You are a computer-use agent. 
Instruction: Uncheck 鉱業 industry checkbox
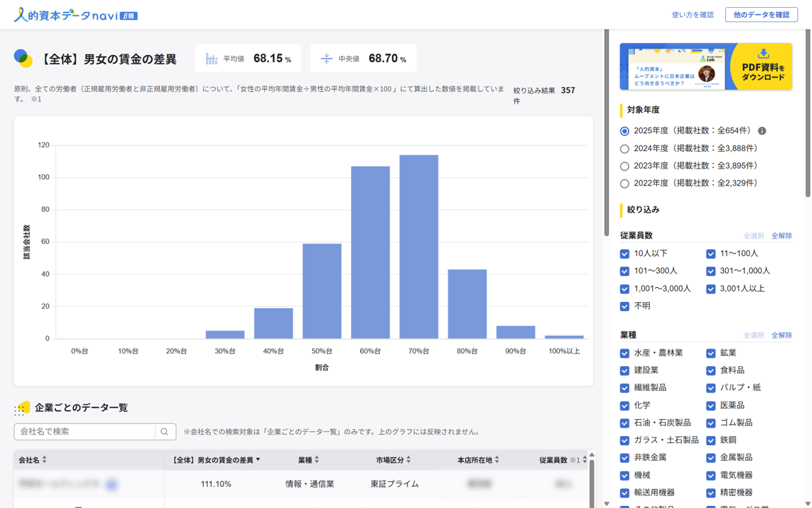pyautogui.click(x=710, y=353)
